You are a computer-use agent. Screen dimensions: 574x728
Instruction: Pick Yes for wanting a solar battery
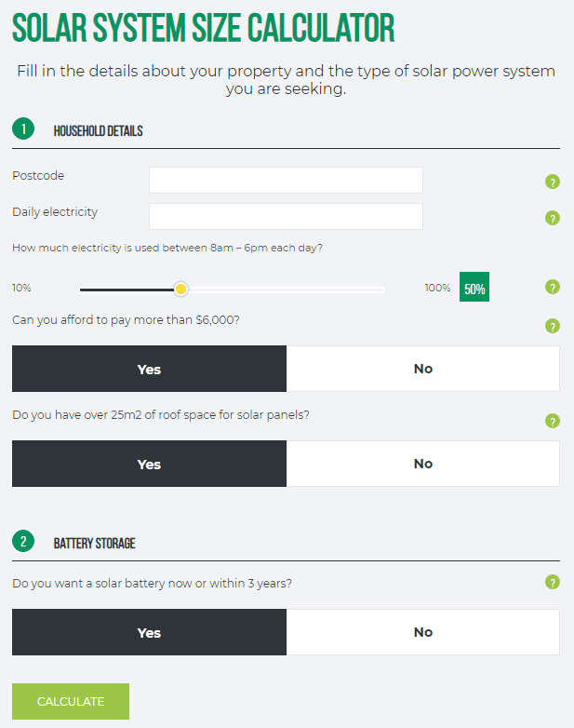pyautogui.click(x=149, y=632)
